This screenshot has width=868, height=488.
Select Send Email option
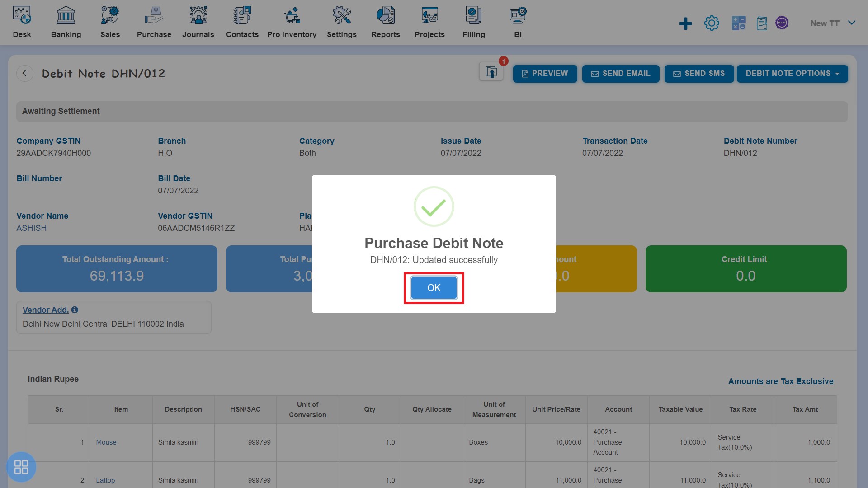[620, 73]
